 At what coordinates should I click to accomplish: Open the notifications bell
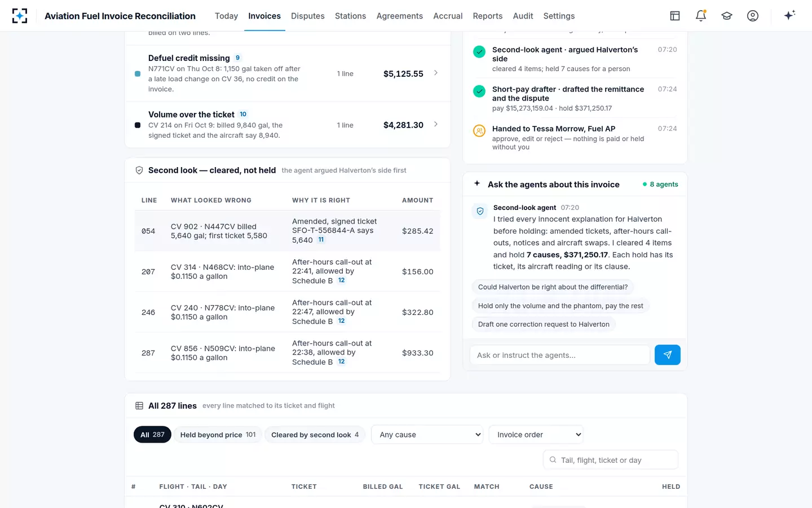click(x=701, y=16)
